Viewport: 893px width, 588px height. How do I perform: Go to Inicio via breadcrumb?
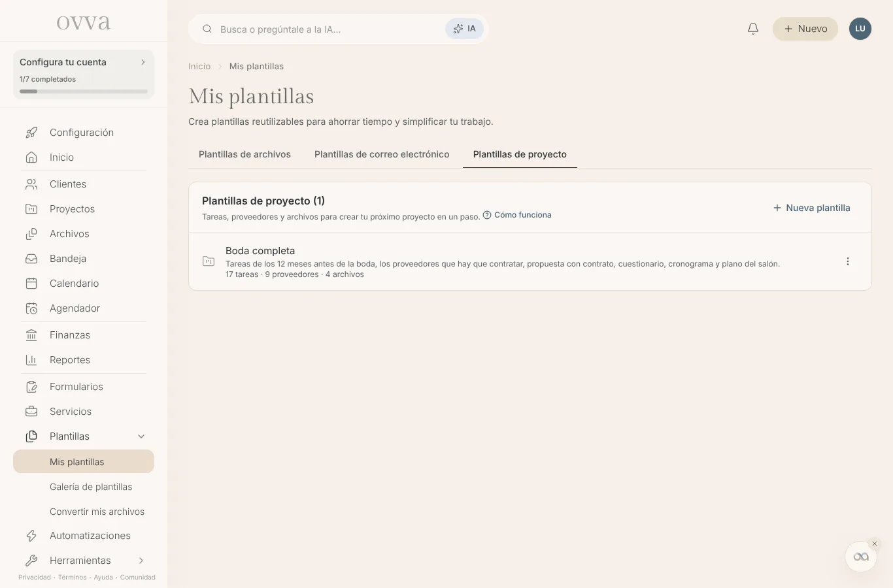[199, 67]
